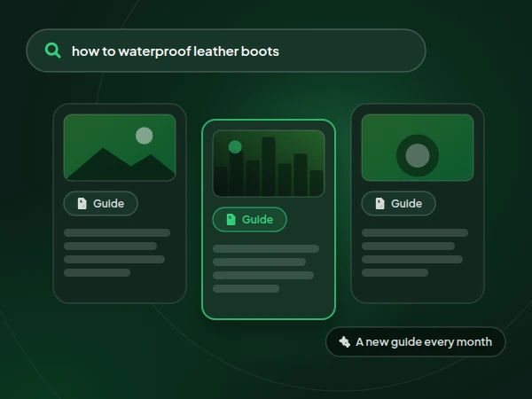Viewport: 532px width, 399px height.
Task: Click document icon in mountain card Guide tag
Action: point(82,204)
